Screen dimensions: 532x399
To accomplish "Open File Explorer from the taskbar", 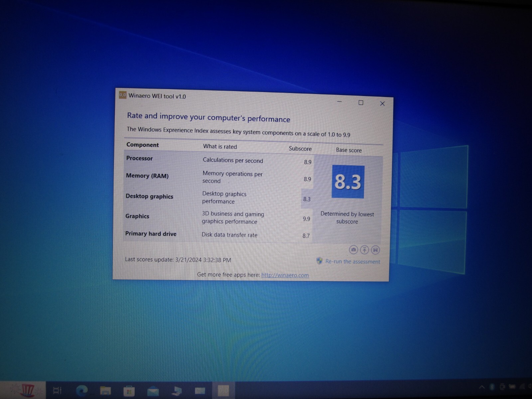I will (x=105, y=390).
